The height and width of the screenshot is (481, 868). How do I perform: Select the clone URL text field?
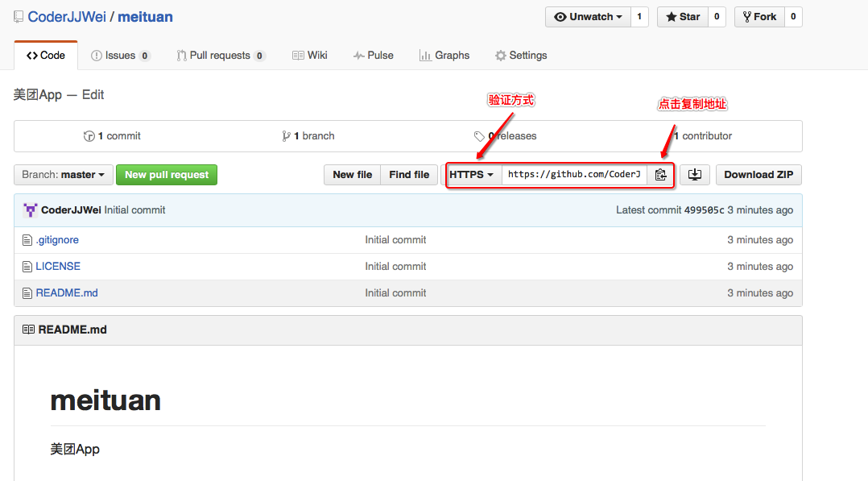click(574, 175)
